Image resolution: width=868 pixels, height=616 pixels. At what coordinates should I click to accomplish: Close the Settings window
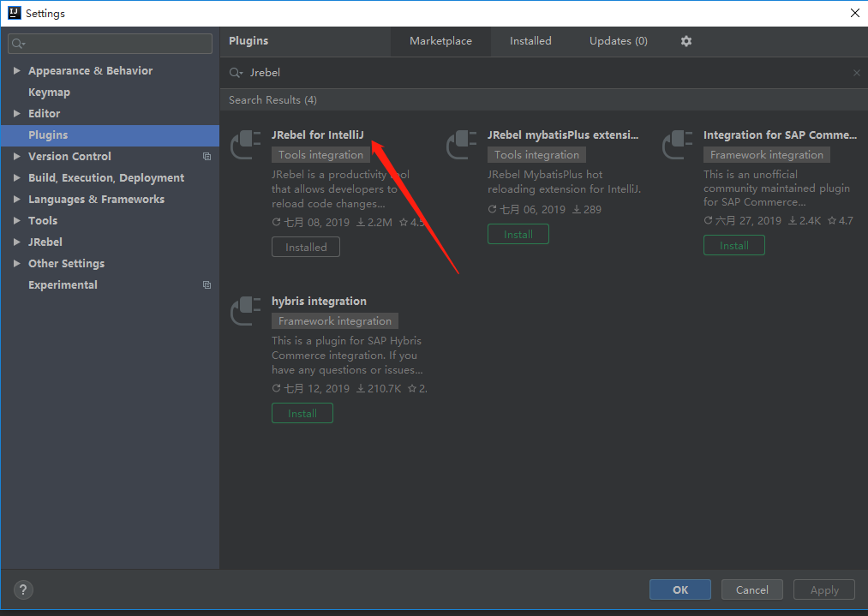(x=854, y=13)
